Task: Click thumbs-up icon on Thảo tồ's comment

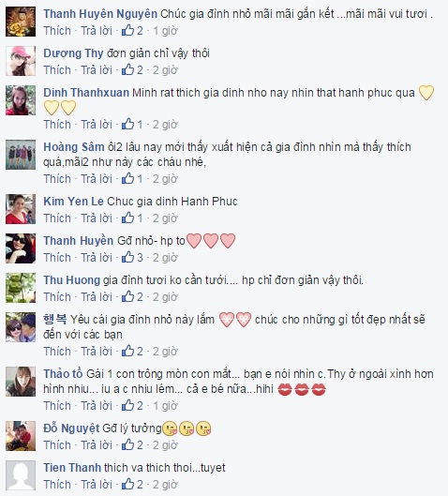Action: tap(128, 405)
